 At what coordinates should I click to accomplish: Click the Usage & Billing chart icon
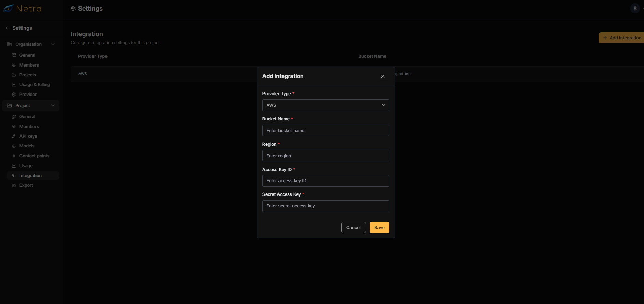(14, 85)
